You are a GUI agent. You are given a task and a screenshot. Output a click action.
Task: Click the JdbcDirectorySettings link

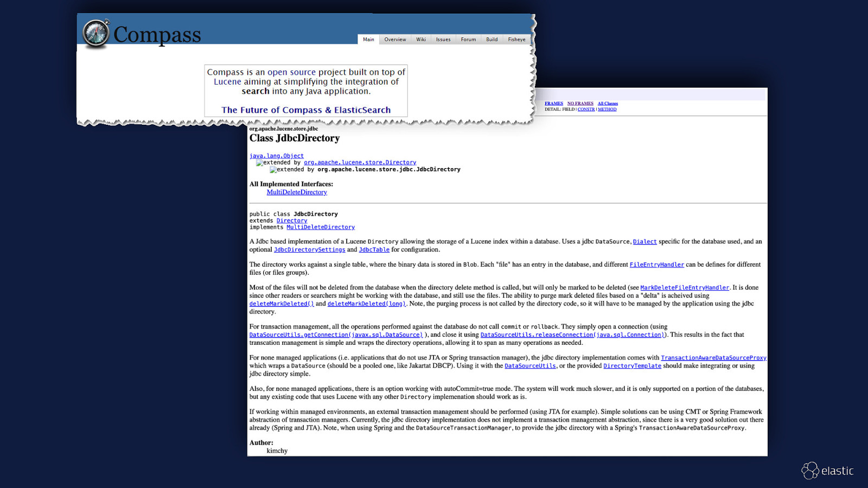tap(309, 250)
